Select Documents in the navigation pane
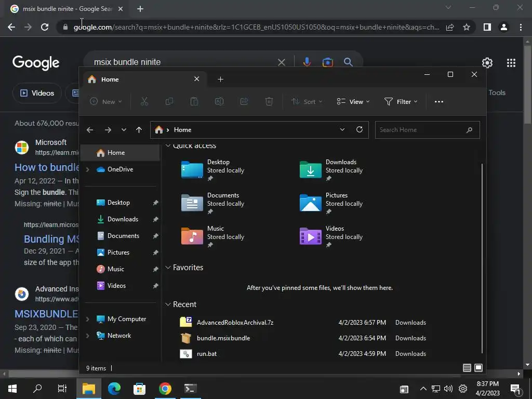 (120, 236)
